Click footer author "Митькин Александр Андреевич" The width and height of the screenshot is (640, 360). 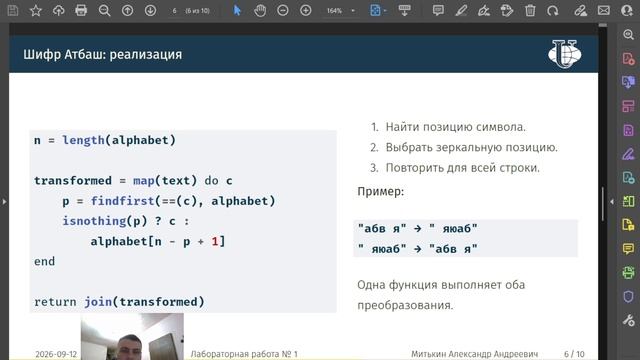(474, 354)
